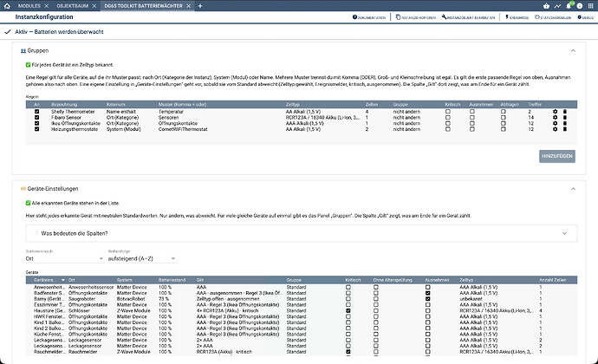
Task: Open the Reihenfolge dropdown
Action: tap(142, 258)
